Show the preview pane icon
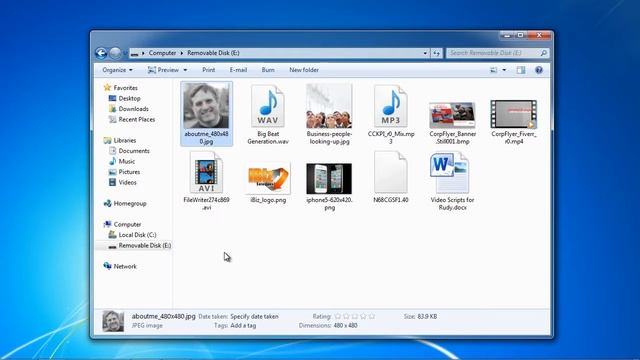The width and height of the screenshot is (640, 360). coord(521,70)
